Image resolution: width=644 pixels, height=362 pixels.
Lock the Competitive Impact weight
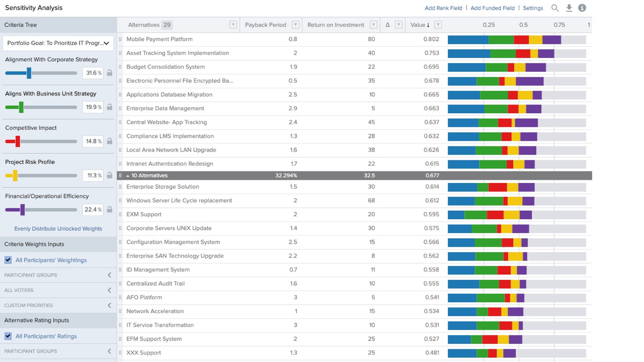click(109, 141)
